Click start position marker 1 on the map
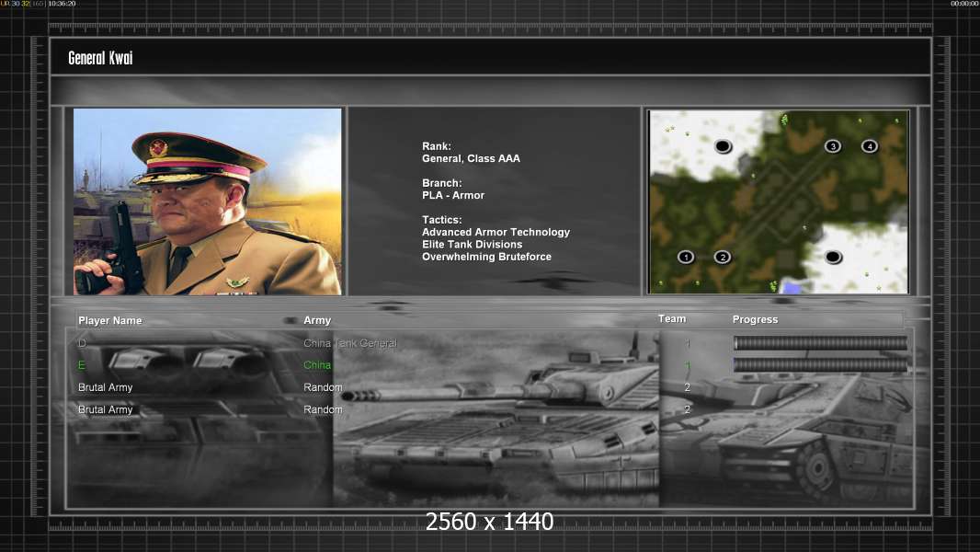The height and width of the screenshot is (552, 980). [x=686, y=257]
